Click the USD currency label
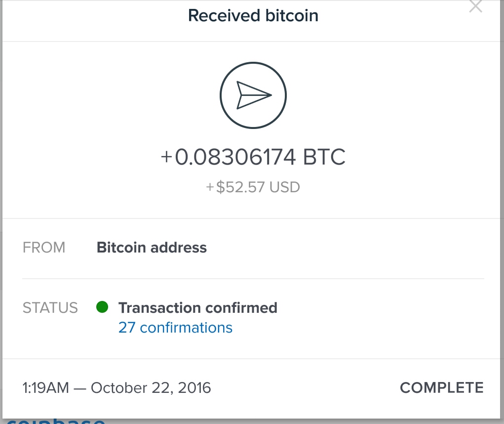Image resolution: width=504 pixels, height=424 pixels. (285, 187)
